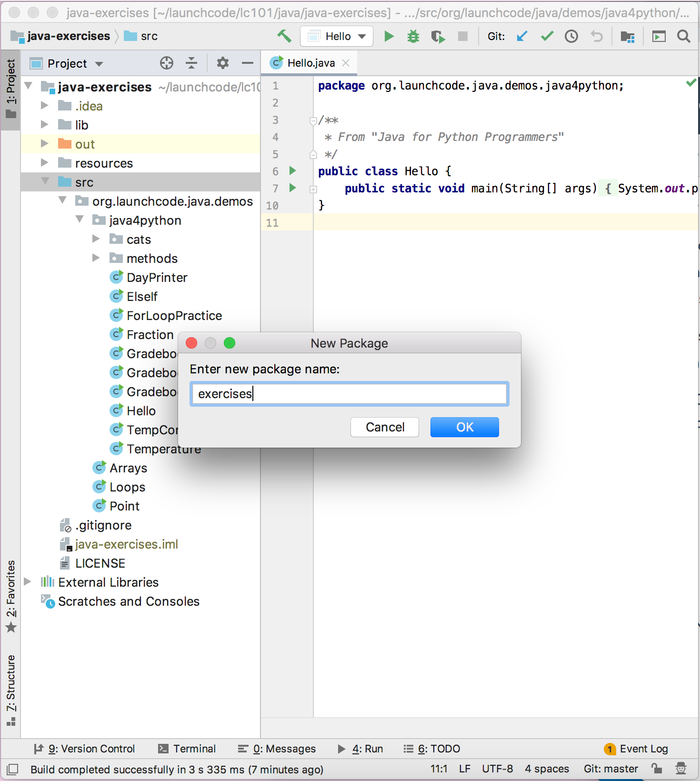Open the 4: Run tool window
This screenshot has width=700, height=781.
click(x=360, y=749)
